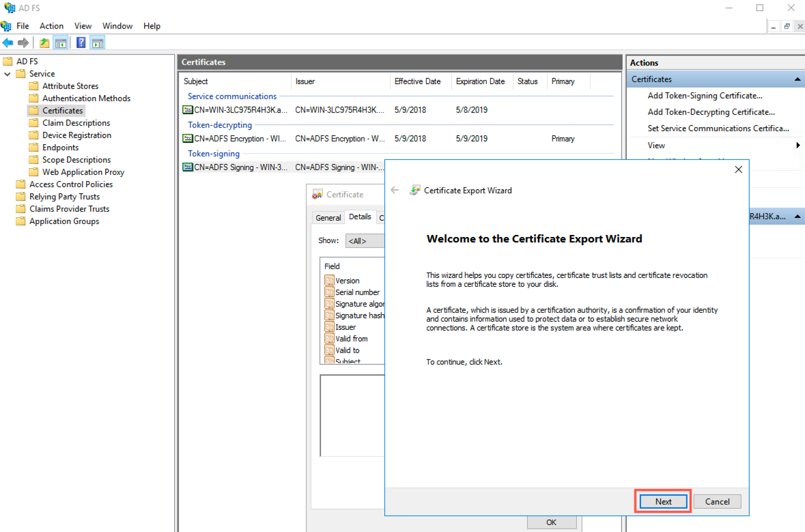
Task: Click the AD FS root node icon
Action: (x=9, y=61)
